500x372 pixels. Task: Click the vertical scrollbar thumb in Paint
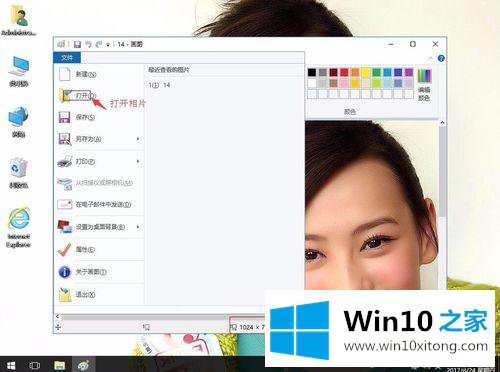point(442,172)
